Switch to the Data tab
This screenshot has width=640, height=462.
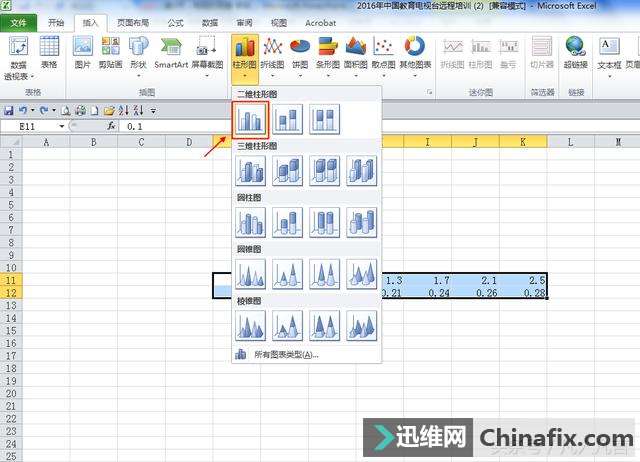pos(210,23)
